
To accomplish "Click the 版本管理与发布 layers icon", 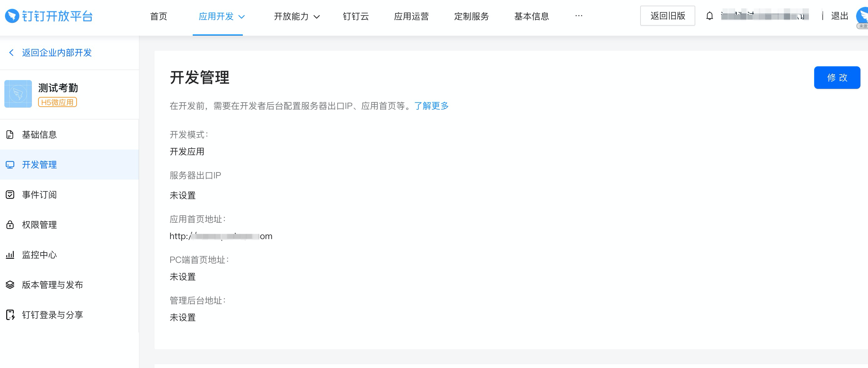I will pyautogui.click(x=10, y=285).
